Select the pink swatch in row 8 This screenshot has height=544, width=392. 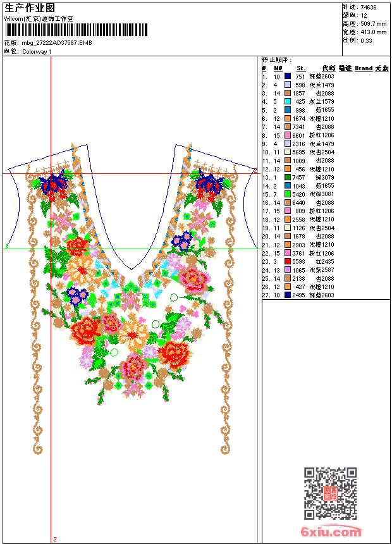288,135
